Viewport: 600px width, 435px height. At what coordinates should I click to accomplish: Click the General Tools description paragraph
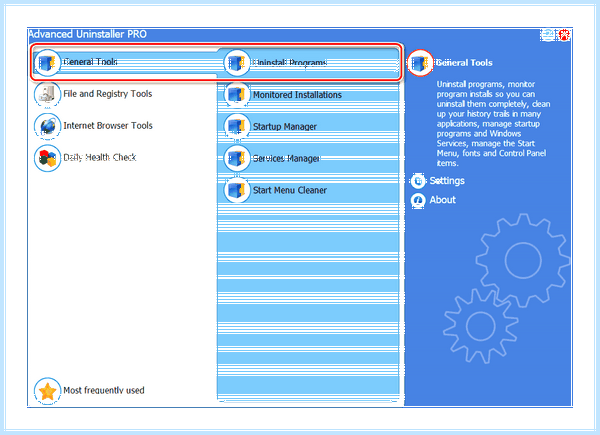pyautogui.click(x=493, y=124)
